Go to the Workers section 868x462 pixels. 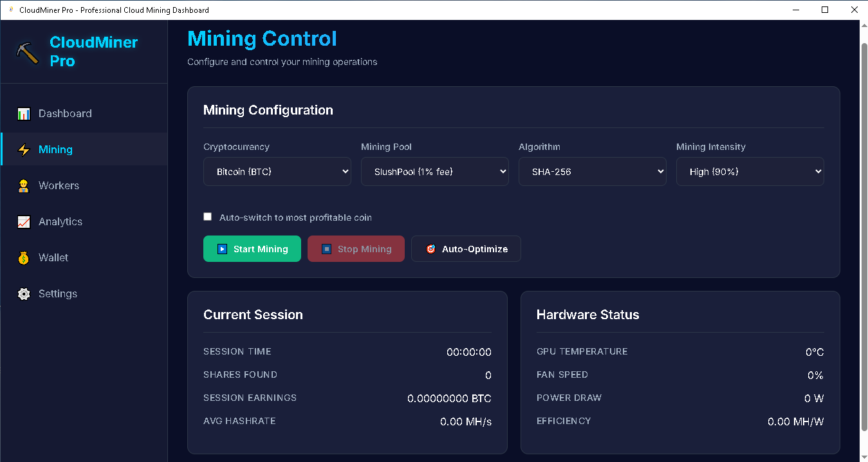coord(59,186)
